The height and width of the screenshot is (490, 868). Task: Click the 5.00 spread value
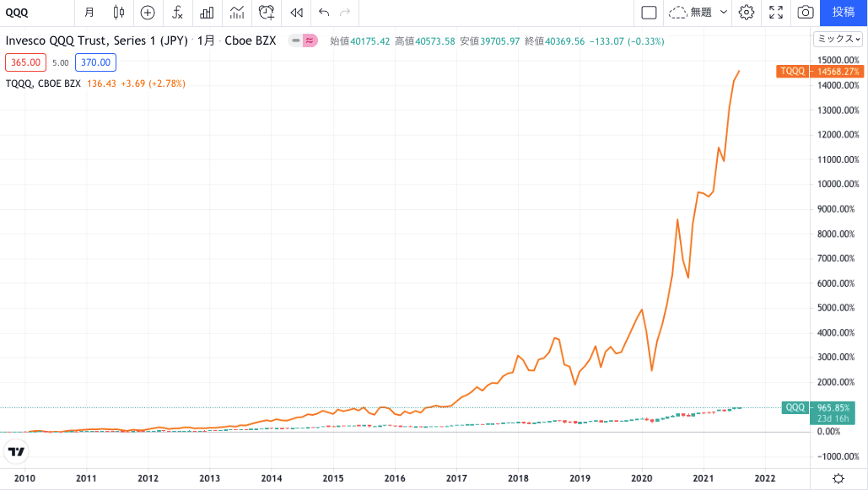[x=61, y=63]
